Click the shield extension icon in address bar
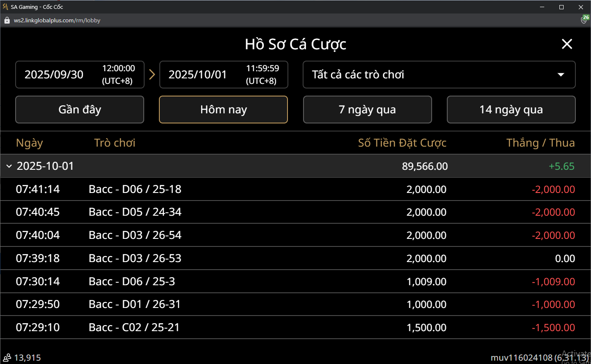Image resolution: width=591 pixels, height=364 pixels. (584, 20)
